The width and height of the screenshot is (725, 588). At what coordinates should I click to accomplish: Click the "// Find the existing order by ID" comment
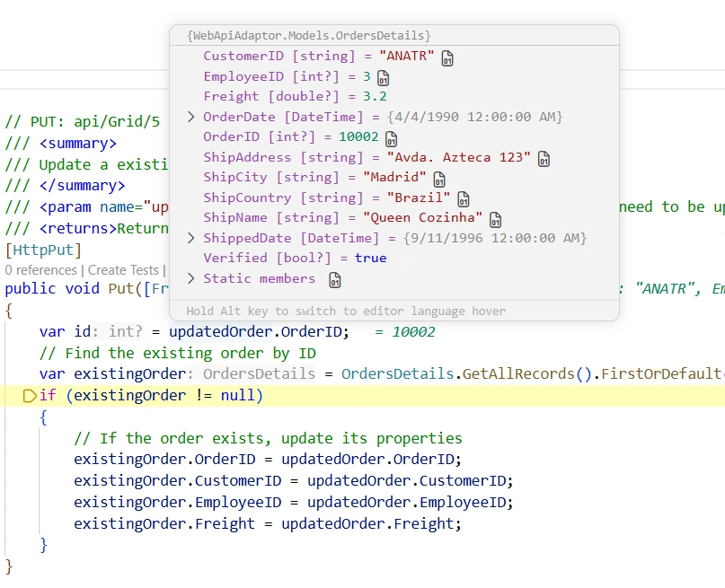click(178, 354)
